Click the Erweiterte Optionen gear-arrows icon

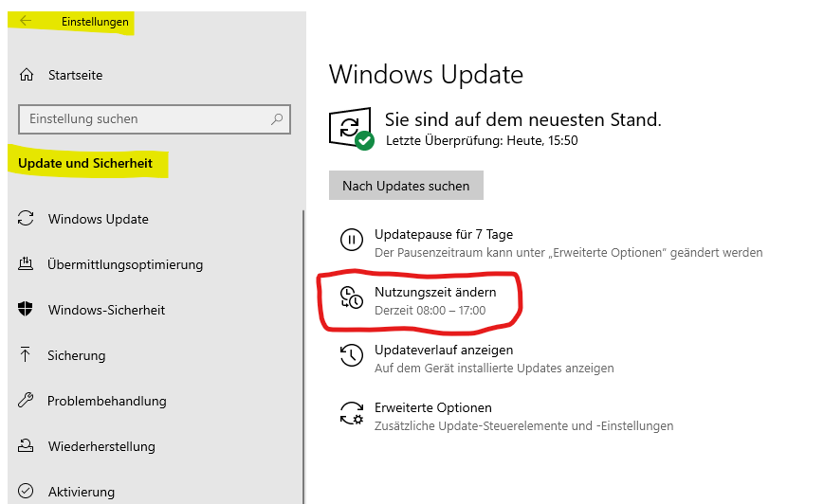tap(352, 413)
